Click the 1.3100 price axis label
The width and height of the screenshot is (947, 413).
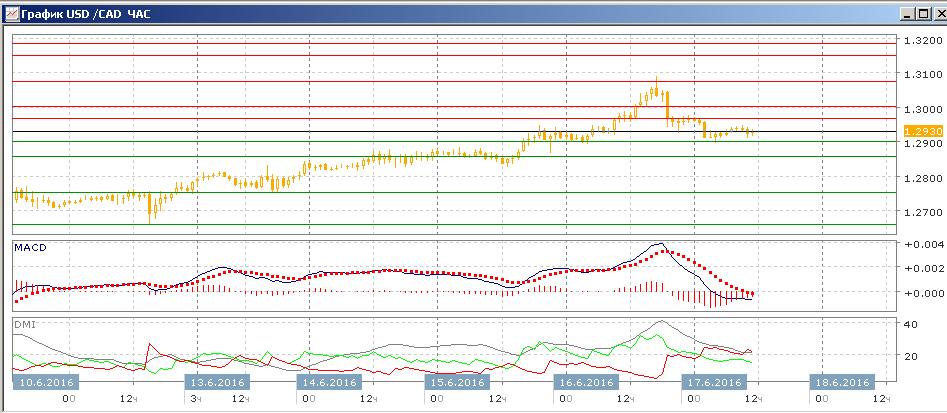point(922,75)
